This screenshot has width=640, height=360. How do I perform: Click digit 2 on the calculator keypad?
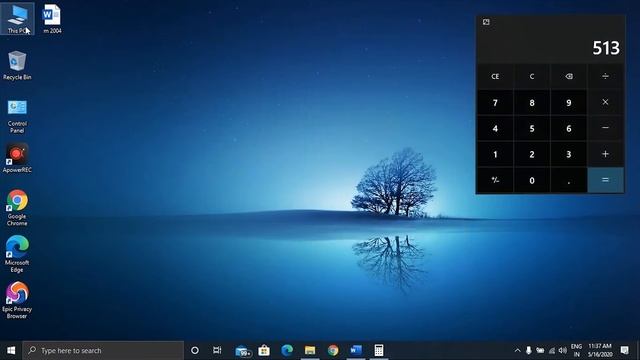pyautogui.click(x=532, y=154)
